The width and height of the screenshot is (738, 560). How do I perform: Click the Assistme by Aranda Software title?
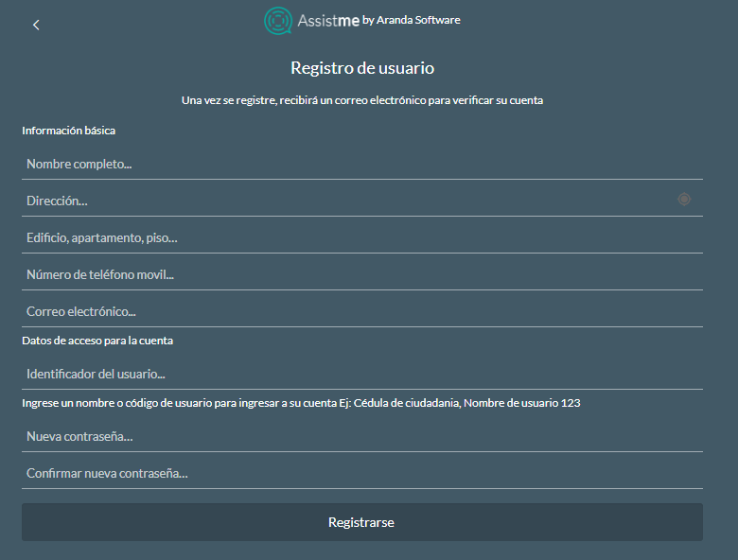tap(362, 21)
